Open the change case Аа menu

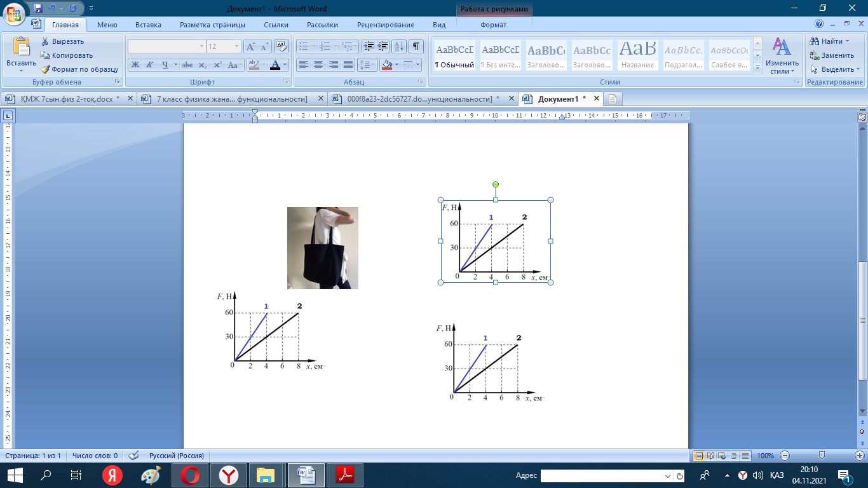click(x=234, y=65)
